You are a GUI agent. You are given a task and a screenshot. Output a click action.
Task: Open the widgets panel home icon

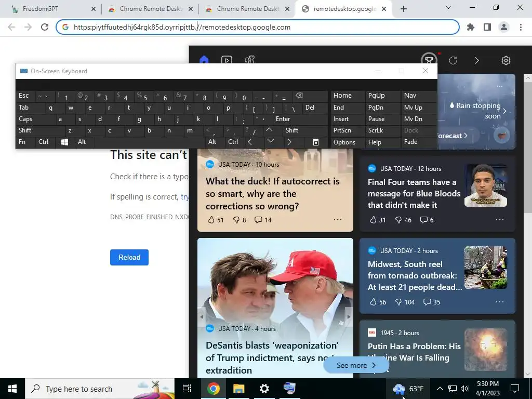204,60
